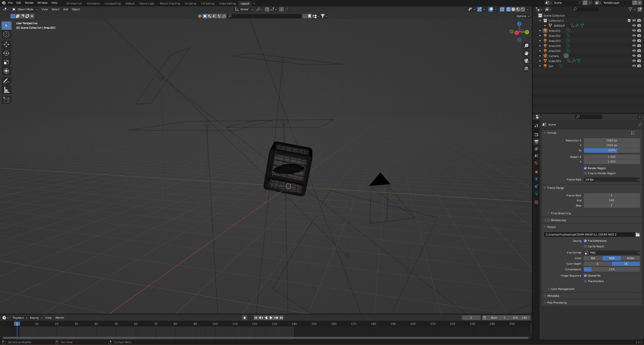Select the Annotate tool
Image resolution: width=644 pixels, height=345 pixels.
(6, 81)
